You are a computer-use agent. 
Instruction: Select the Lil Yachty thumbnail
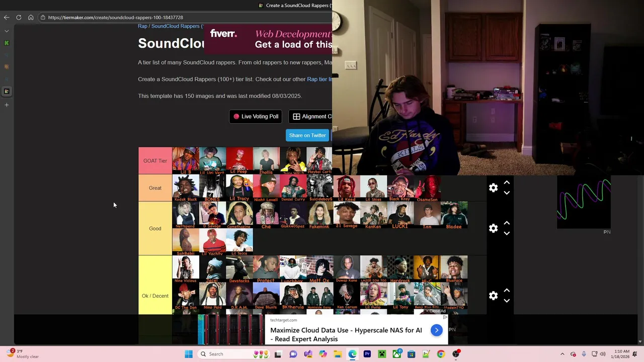(x=212, y=242)
